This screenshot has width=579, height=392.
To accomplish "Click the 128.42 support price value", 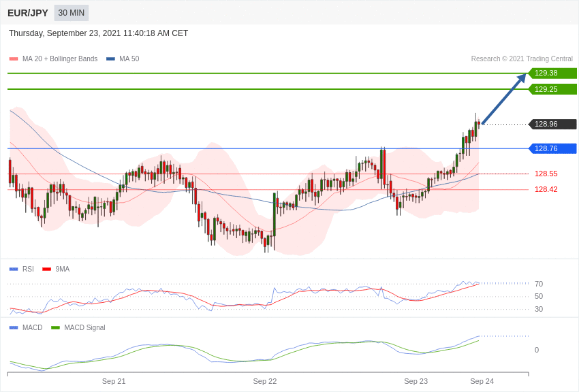I will point(546,190).
